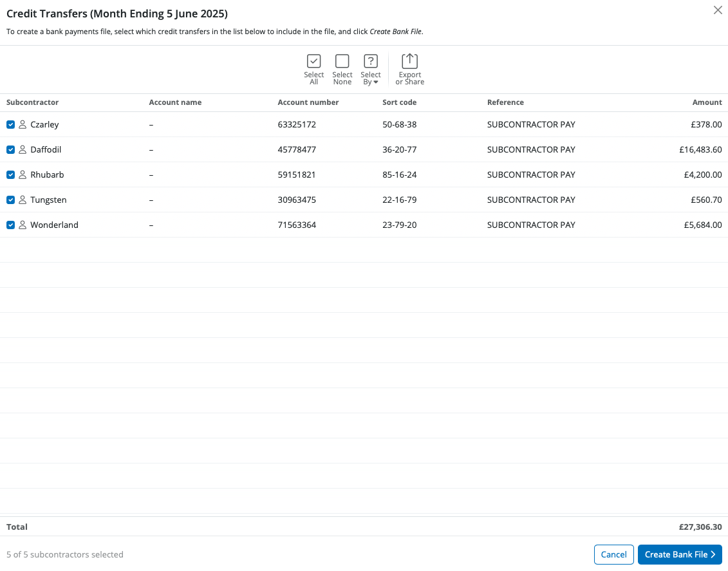
Task: Uncheck the Czarley checkbox
Action: (10, 124)
